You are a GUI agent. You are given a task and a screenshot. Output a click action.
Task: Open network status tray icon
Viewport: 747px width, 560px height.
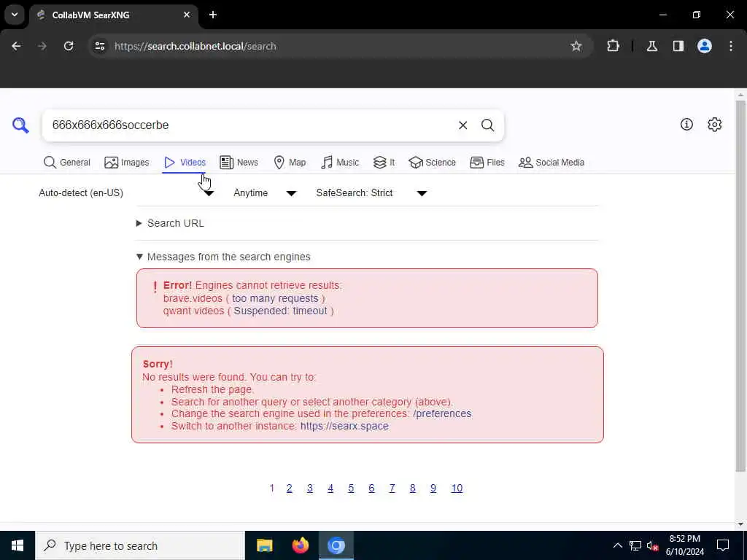pyautogui.click(x=635, y=545)
